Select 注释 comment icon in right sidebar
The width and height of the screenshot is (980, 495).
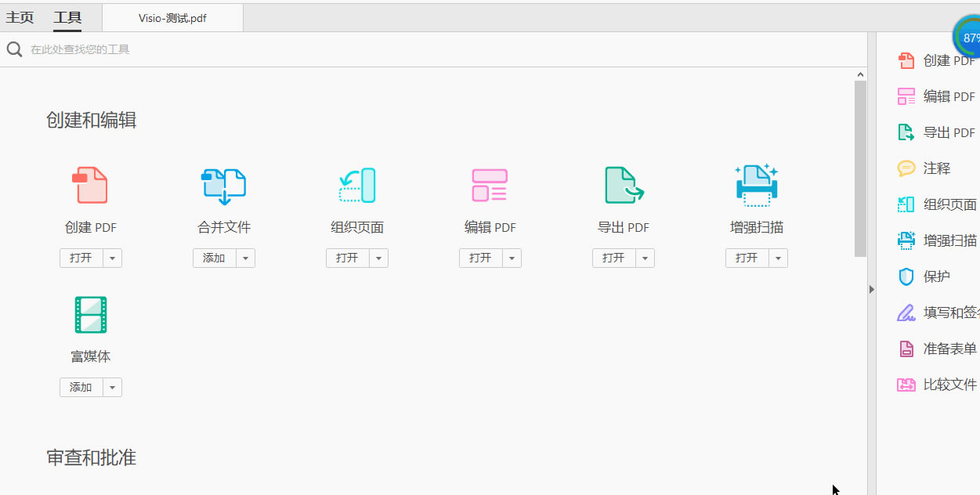(x=906, y=168)
